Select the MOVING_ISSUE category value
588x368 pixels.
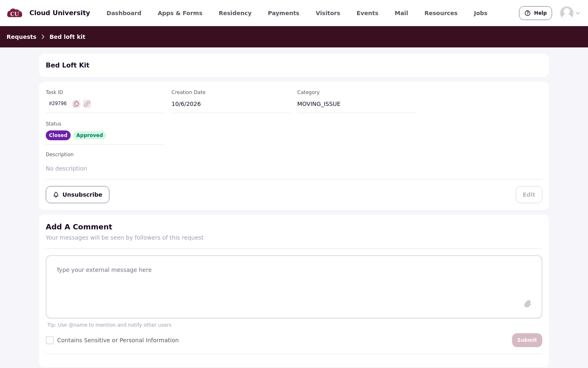point(319,104)
